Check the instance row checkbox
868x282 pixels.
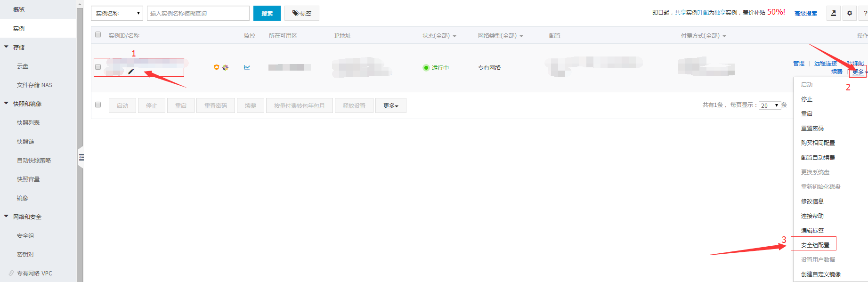tap(98, 67)
